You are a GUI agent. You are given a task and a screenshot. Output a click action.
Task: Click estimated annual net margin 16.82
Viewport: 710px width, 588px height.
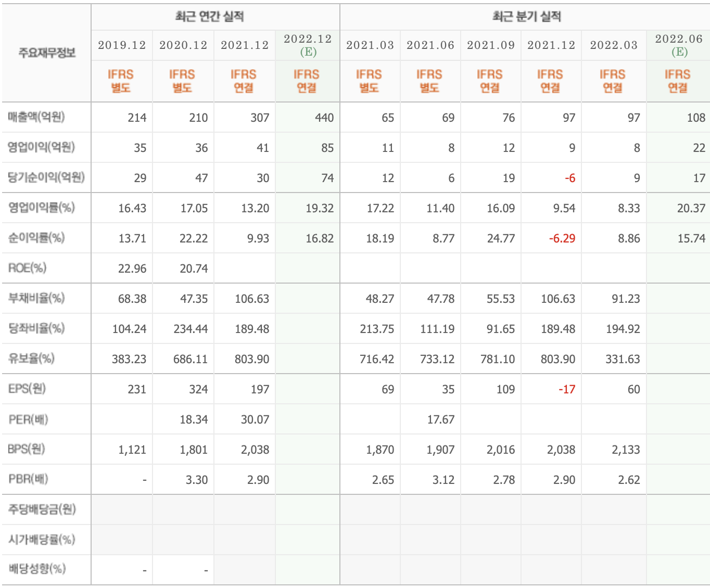(x=320, y=238)
